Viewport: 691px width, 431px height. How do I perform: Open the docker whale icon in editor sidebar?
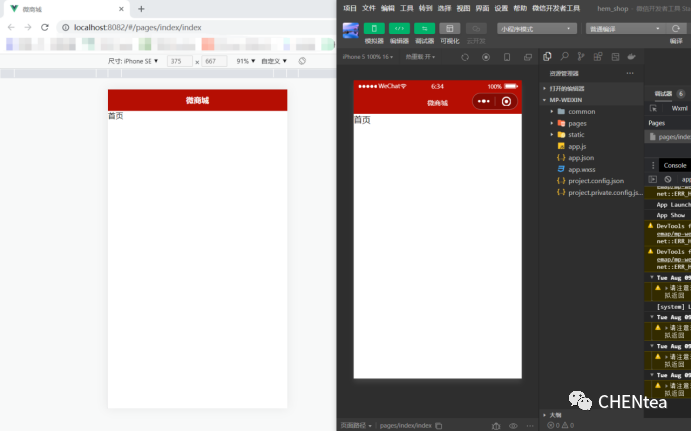[632, 56]
